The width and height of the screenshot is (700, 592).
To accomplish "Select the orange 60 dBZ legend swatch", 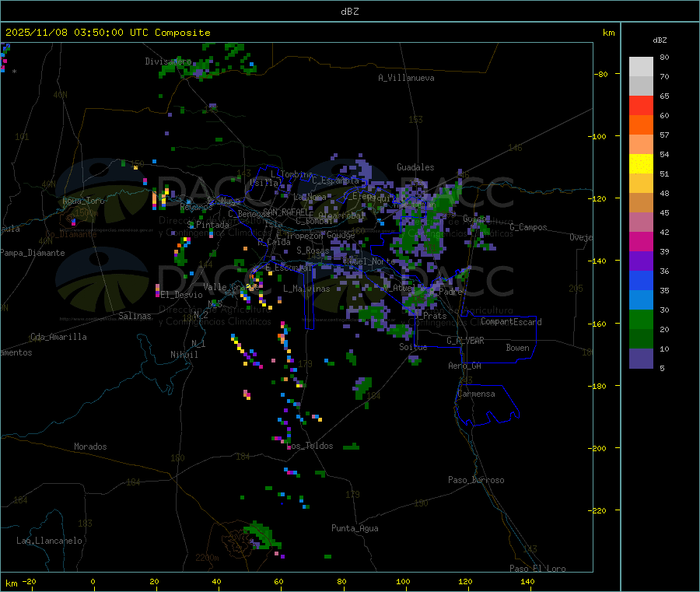I will pyautogui.click(x=641, y=124).
